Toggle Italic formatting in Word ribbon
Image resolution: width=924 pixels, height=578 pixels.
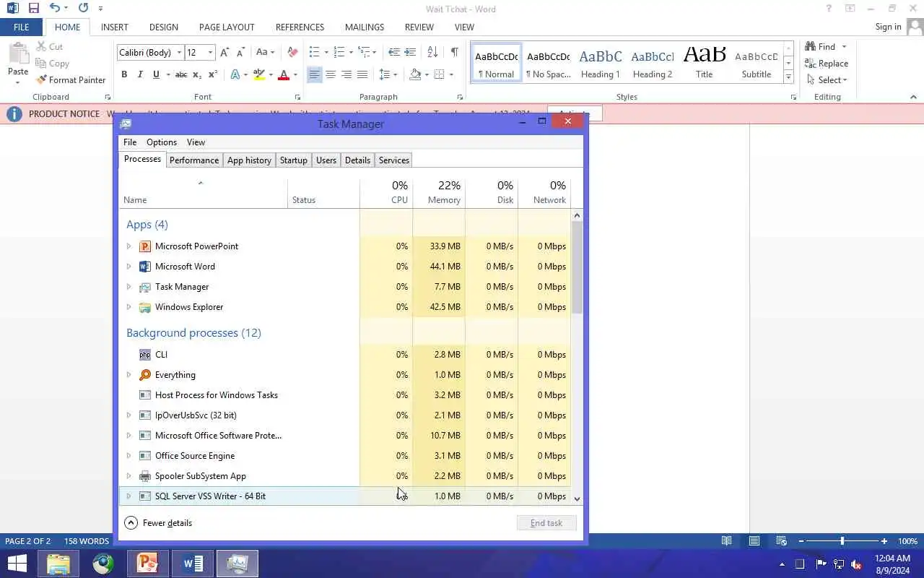point(141,74)
